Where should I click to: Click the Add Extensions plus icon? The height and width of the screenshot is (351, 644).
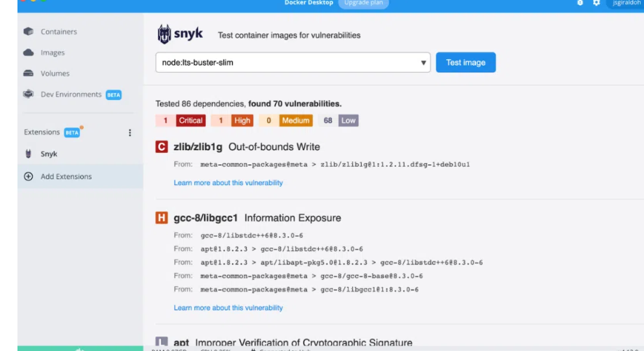28,176
